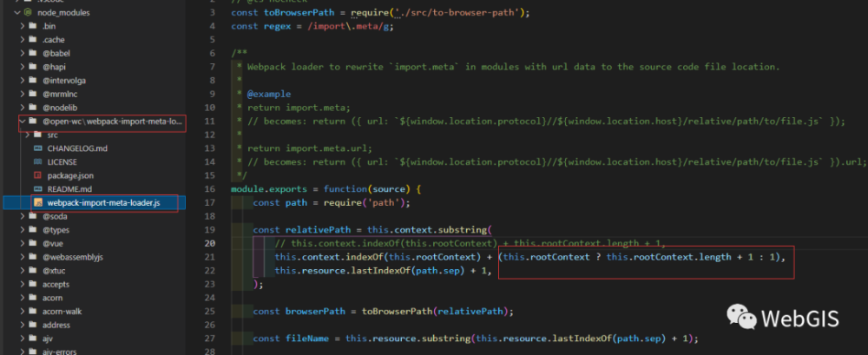Expand the src subfolder chevron
Screen dimensions: 868x355
click(28, 135)
